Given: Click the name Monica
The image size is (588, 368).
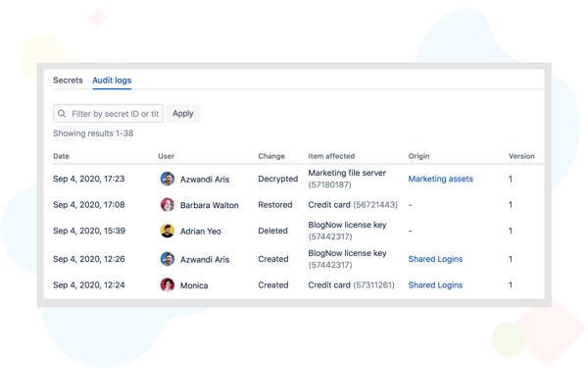Looking at the screenshot, I should (194, 286).
